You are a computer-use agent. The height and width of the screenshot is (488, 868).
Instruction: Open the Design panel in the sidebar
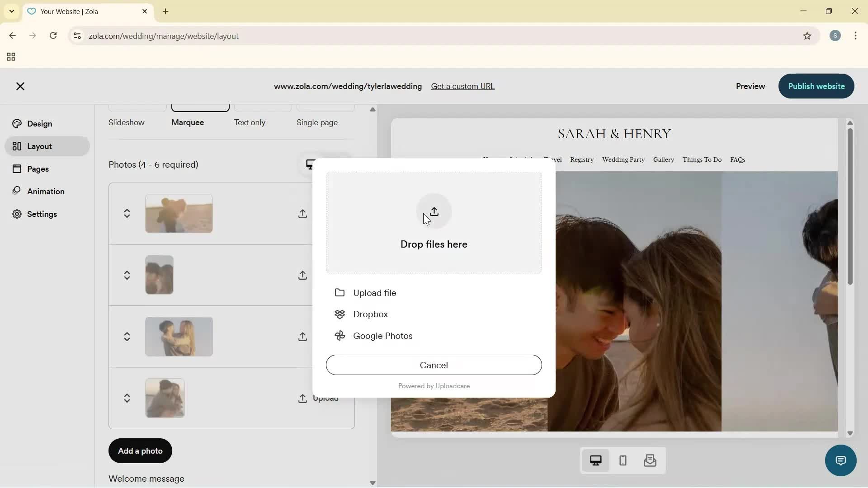coord(38,123)
